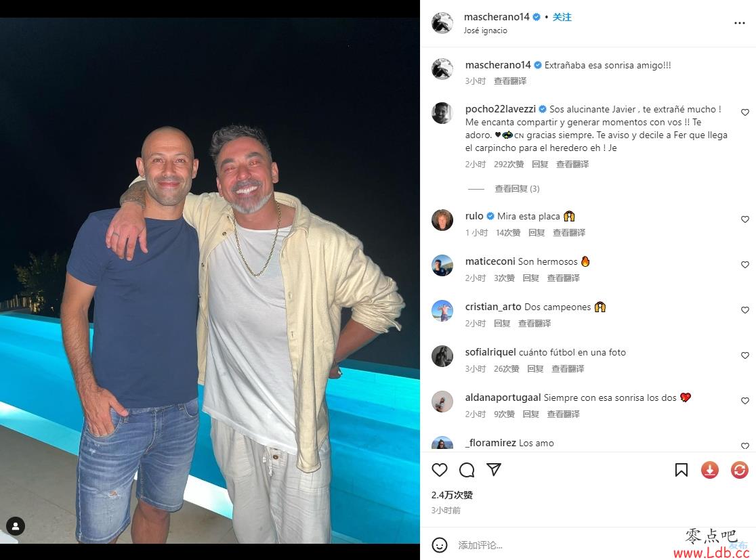Like pocho22lavezzi's comment
The height and width of the screenshot is (560, 756).
(745, 112)
